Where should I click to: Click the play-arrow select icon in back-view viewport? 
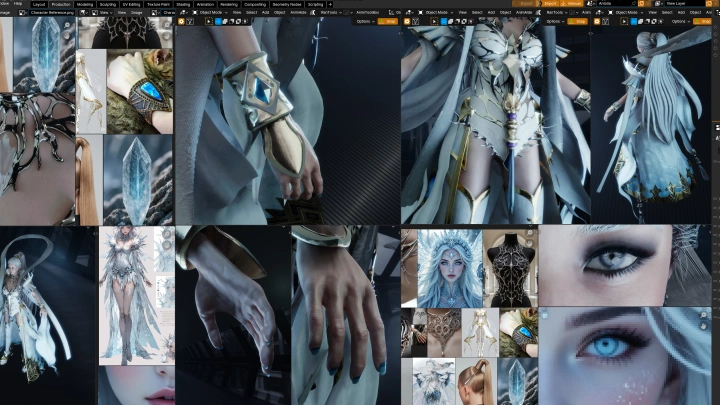tap(624, 22)
